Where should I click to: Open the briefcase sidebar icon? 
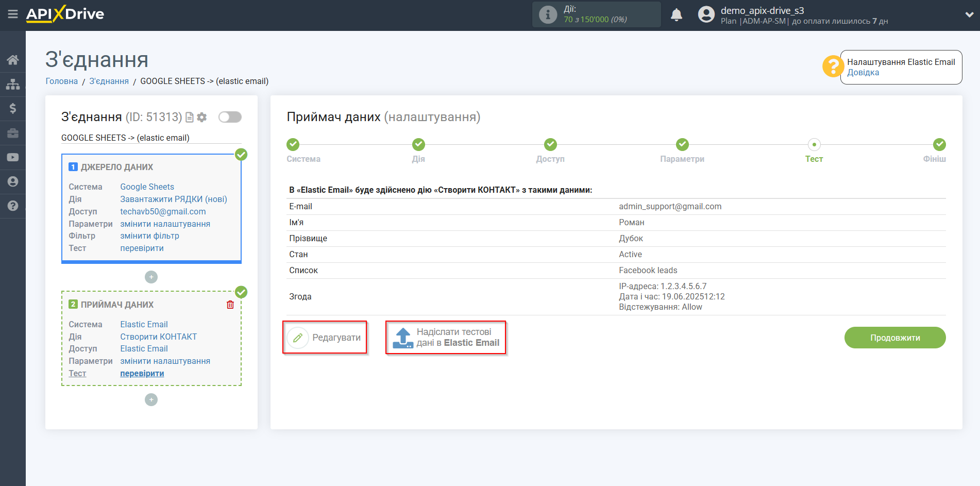coord(13,133)
